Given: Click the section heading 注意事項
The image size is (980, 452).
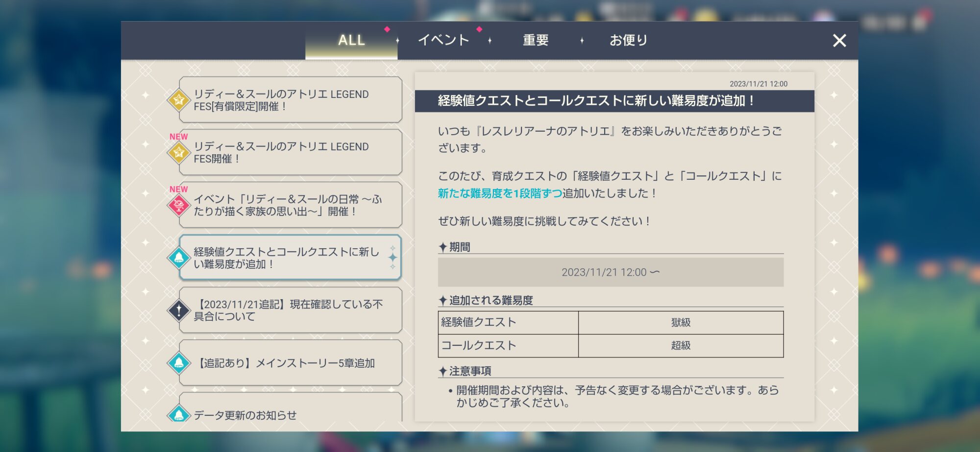Looking at the screenshot, I should point(470,371).
